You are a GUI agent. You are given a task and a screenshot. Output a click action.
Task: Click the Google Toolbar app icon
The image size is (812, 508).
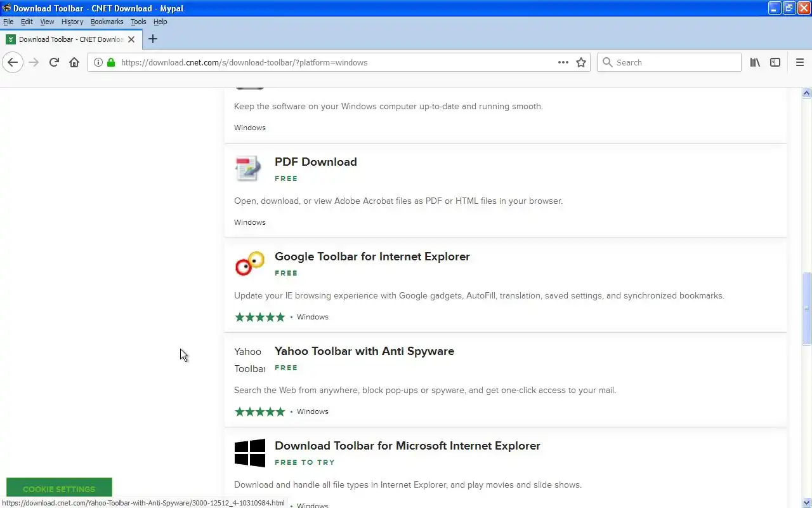tap(249, 264)
